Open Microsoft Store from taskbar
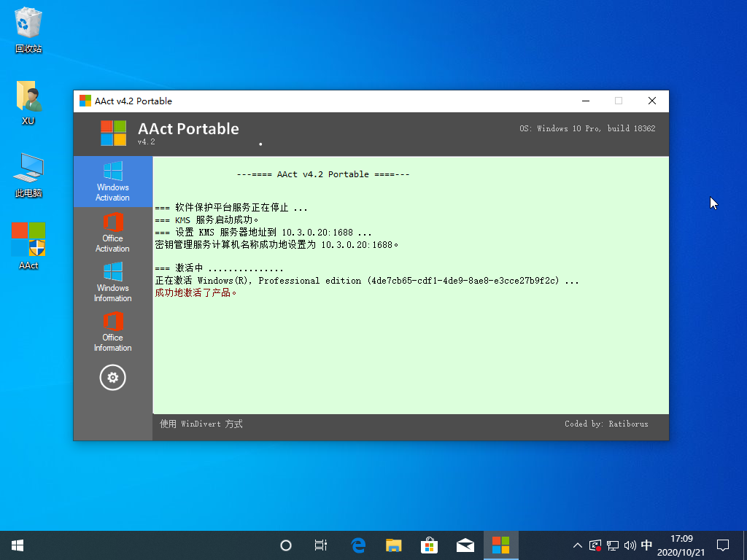Viewport: 747px width, 560px height. click(429, 545)
